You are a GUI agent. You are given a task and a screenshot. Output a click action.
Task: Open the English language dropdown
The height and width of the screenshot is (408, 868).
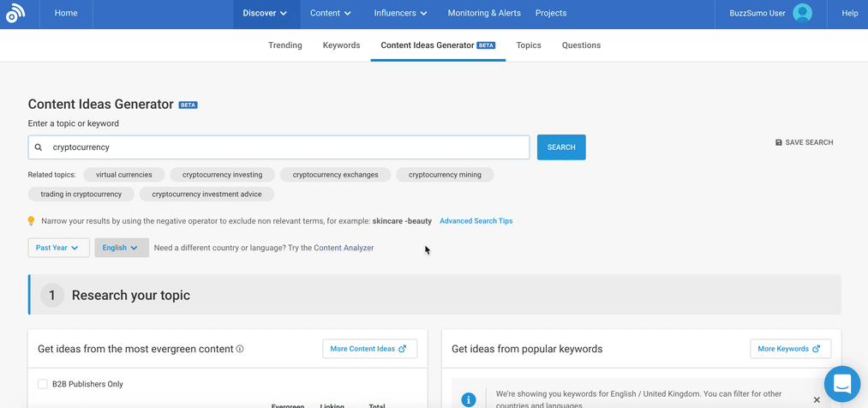point(121,248)
